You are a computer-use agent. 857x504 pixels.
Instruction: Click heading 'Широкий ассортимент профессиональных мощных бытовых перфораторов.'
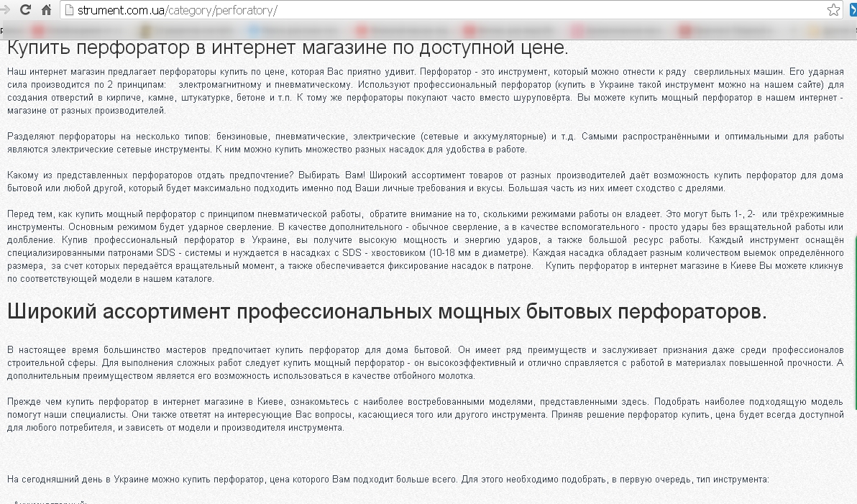click(387, 311)
